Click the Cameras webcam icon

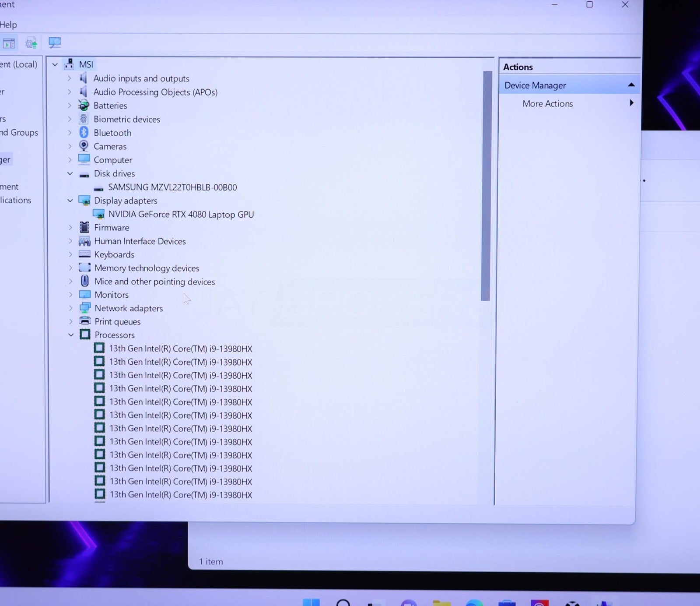84,146
